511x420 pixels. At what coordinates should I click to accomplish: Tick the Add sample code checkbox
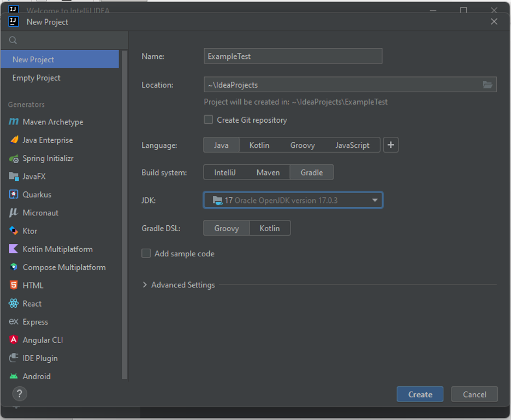coord(146,253)
